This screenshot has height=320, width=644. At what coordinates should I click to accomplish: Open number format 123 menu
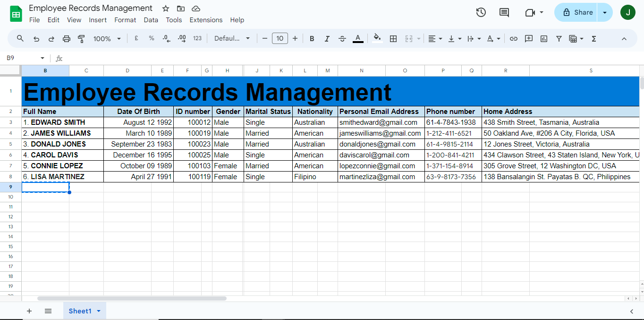(197, 39)
